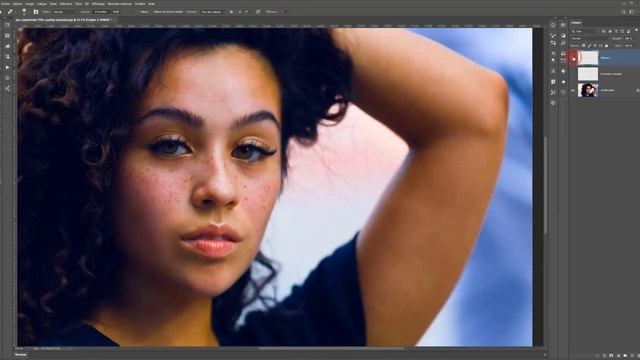
Task: Open the brush size preset picker
Action: [x=24, y=12]
